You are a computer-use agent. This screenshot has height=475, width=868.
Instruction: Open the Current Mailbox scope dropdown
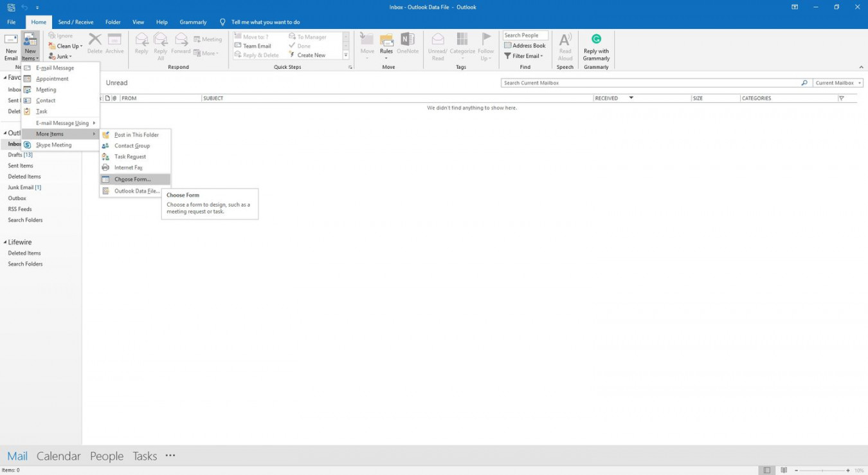pyautogui.click(x=838, y=83)
